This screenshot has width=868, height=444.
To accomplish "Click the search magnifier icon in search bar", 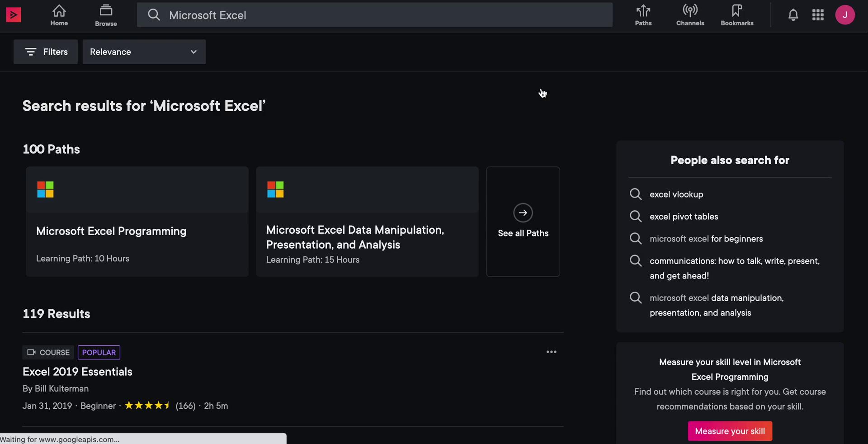I will [x=154, y=15].
